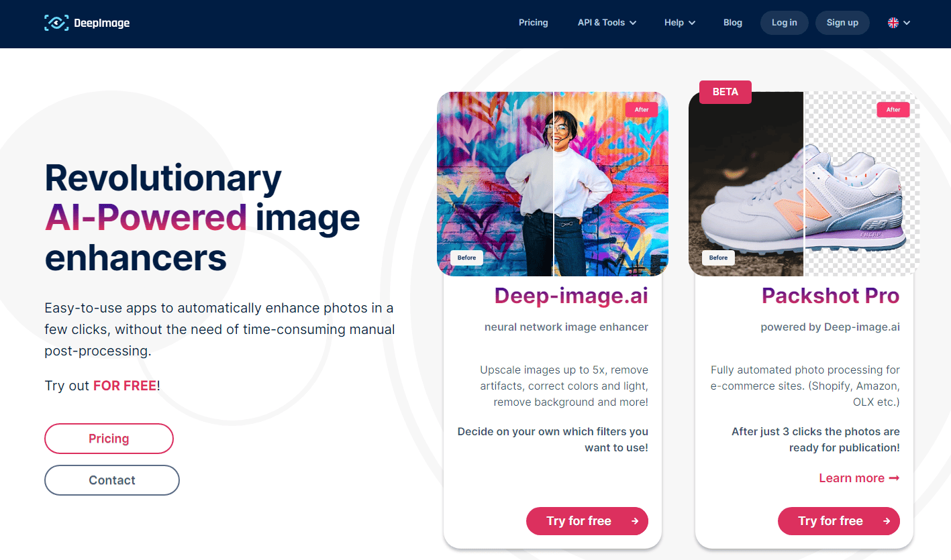Select the outlined Pricing button below the headline

[x=109, y=439]
